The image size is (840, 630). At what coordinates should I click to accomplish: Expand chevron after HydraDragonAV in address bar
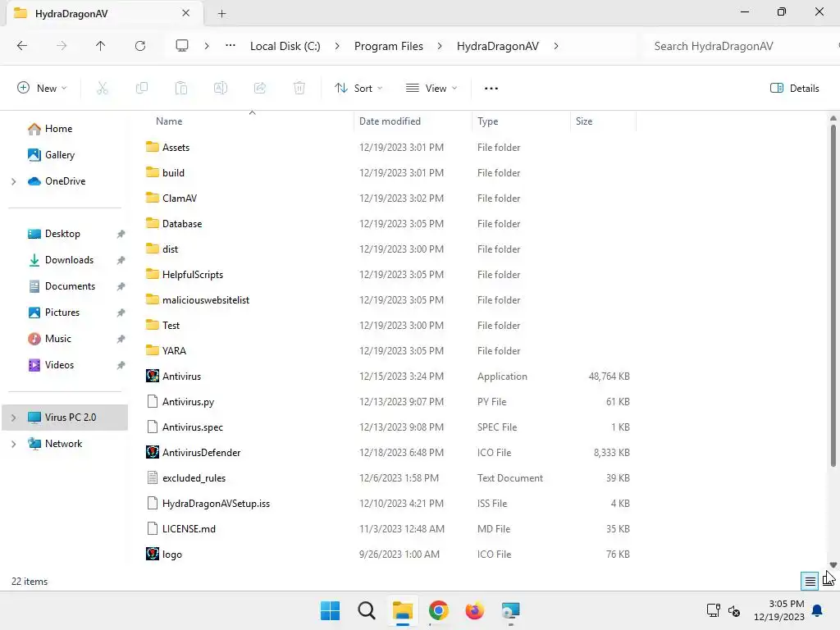[x=556, y=46]
